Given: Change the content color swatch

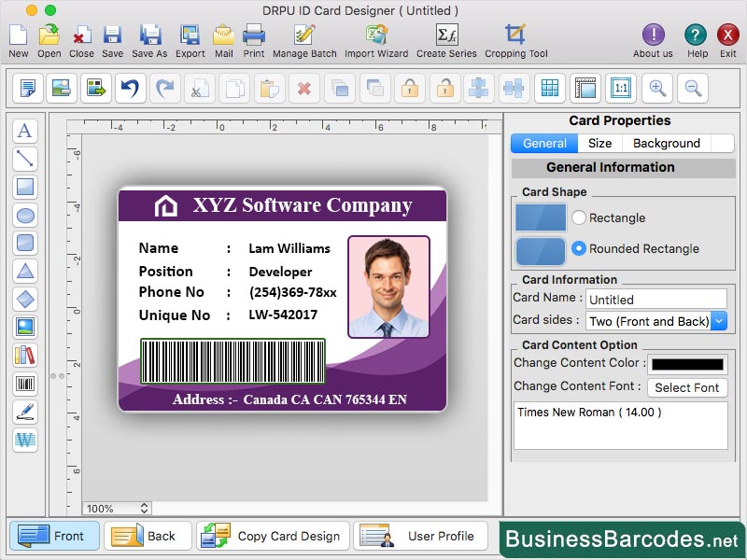Looking at the screenshot, I should coord(687,363).
